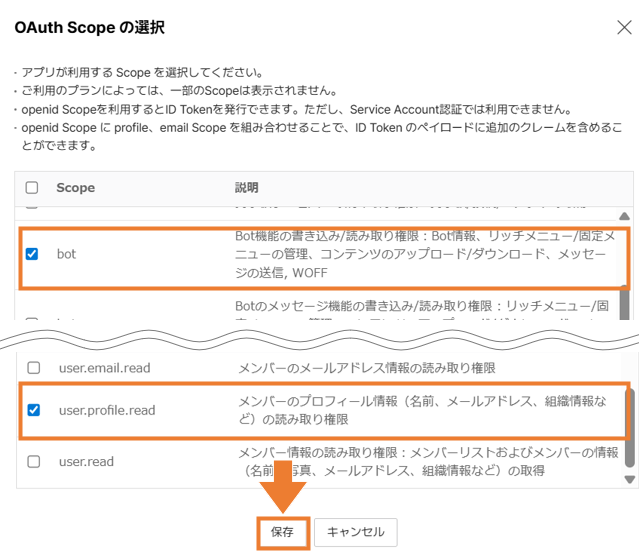Click the user.email.read description text
Image resolution: width=639 pixels, height=554 pixels.
366,368
